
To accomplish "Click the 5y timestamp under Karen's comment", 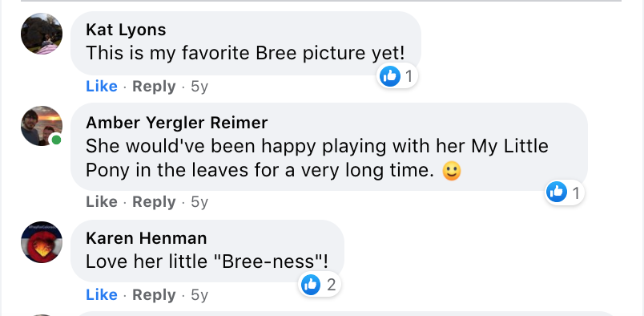I will 199,295.
